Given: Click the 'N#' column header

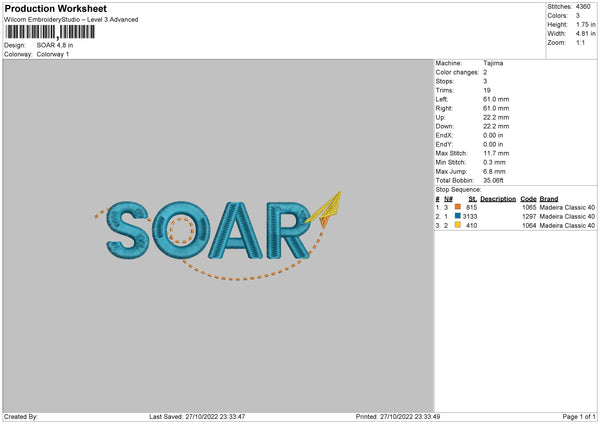Looking at the screenshot, I should coord(448,199).
